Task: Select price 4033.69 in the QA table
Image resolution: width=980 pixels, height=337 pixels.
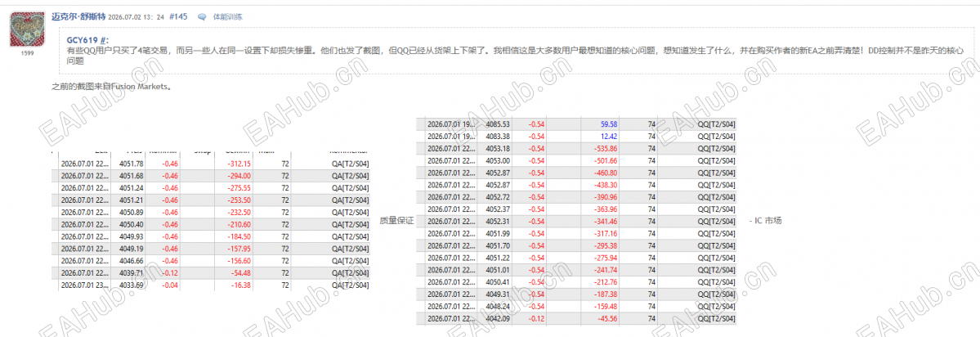Action: click(x=131, y=285)
